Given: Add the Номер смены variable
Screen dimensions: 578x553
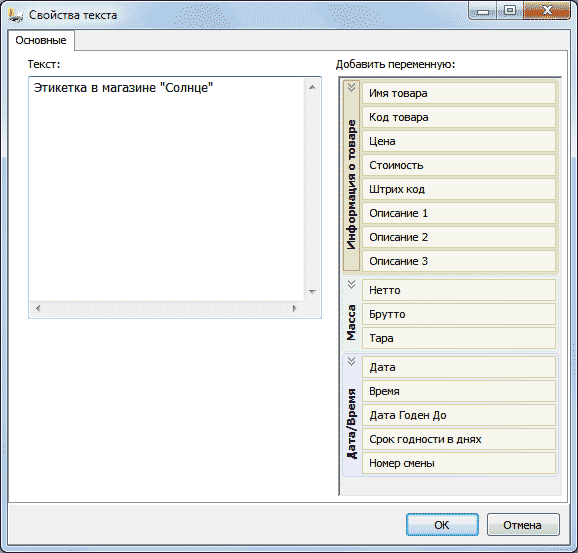Looking at the screenshot, I should click(x=459, y=463).
